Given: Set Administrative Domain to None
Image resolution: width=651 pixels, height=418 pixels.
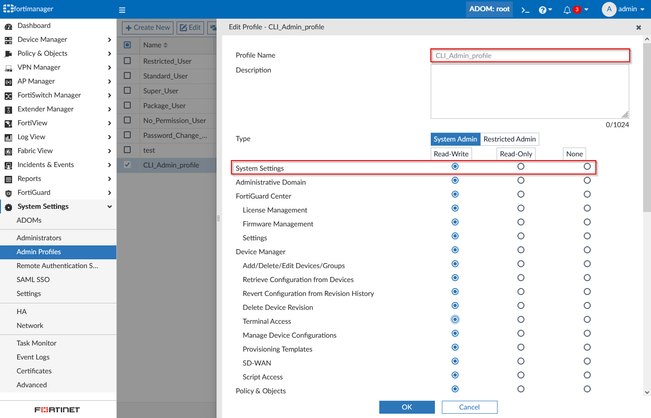Looking at the screenshot, I should tap(587, 180).
